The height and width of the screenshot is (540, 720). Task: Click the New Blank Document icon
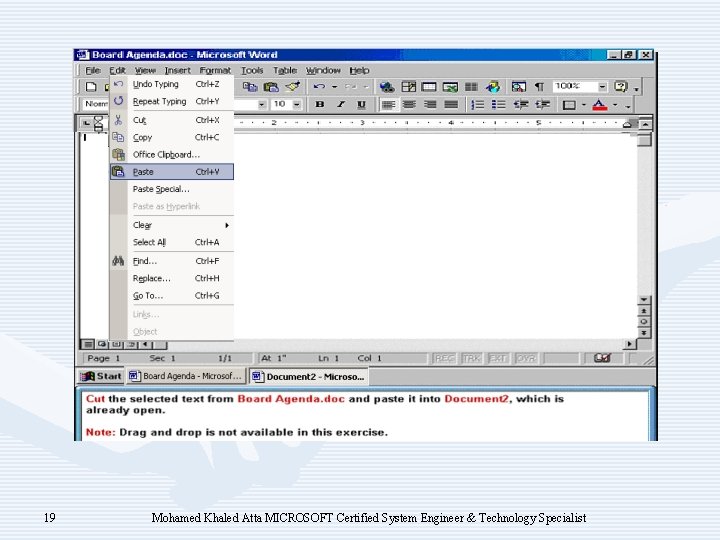point(91,87)
